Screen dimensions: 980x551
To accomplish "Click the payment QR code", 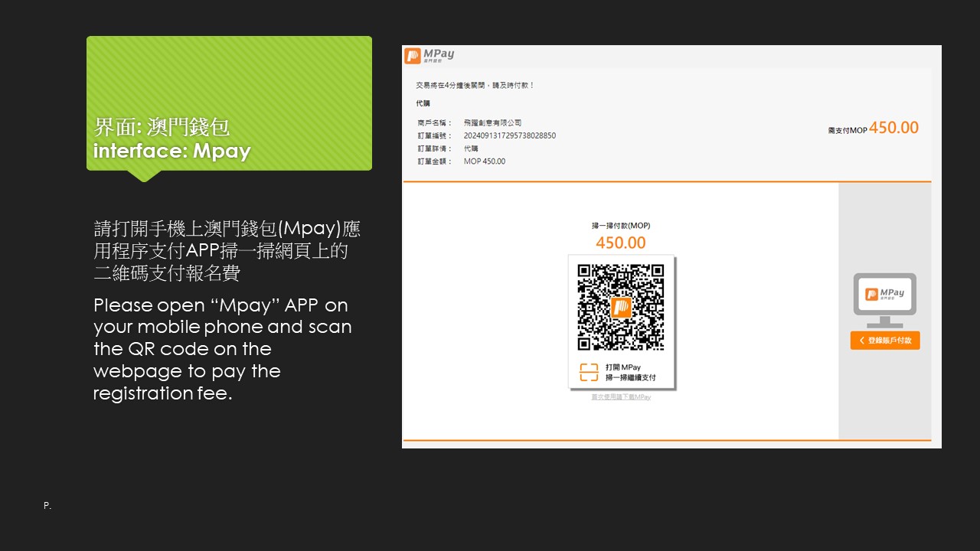I will [x=621, y=307].
